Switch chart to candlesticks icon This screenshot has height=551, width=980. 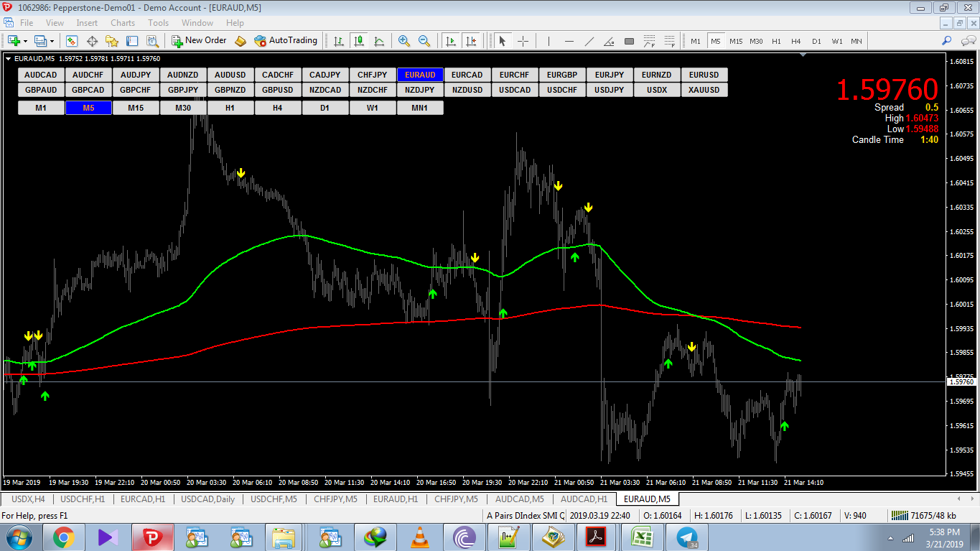click(358, 41)
